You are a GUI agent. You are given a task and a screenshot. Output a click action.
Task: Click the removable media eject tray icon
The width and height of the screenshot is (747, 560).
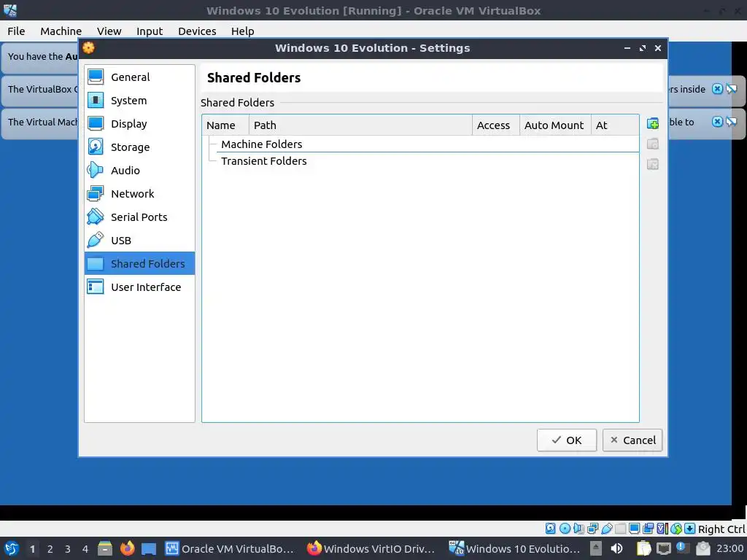(x=595, y=548)
